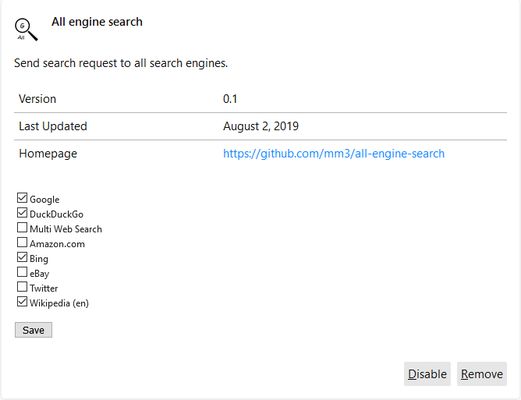Enable the Twitter checkbox
Viewport: 521px width, 400px height.
(22, 287)
